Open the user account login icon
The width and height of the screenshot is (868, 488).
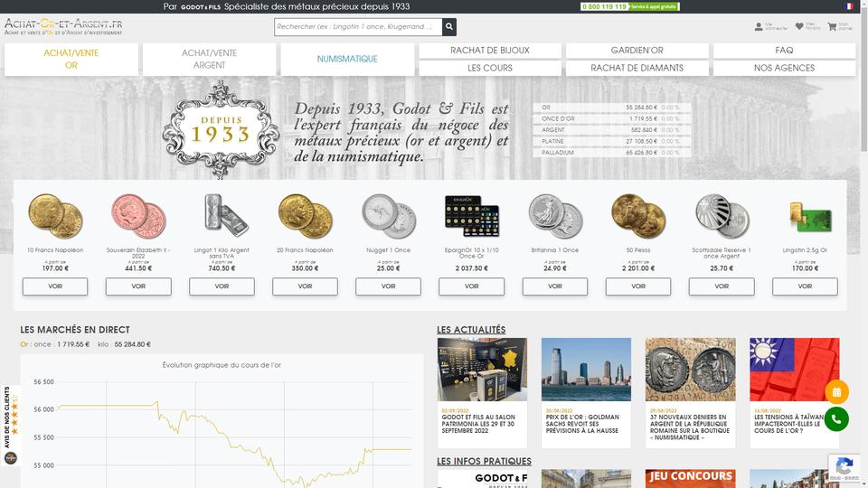point(759,26)
